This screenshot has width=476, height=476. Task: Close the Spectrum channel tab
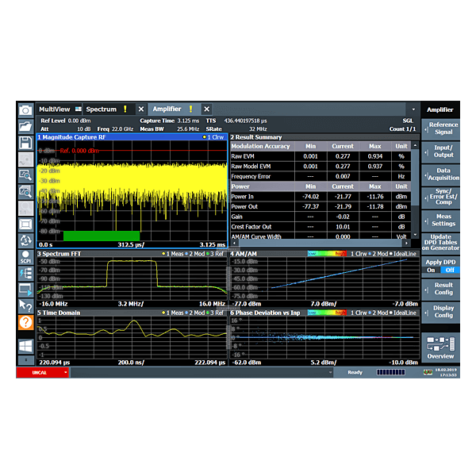click(x=141, y=109)
